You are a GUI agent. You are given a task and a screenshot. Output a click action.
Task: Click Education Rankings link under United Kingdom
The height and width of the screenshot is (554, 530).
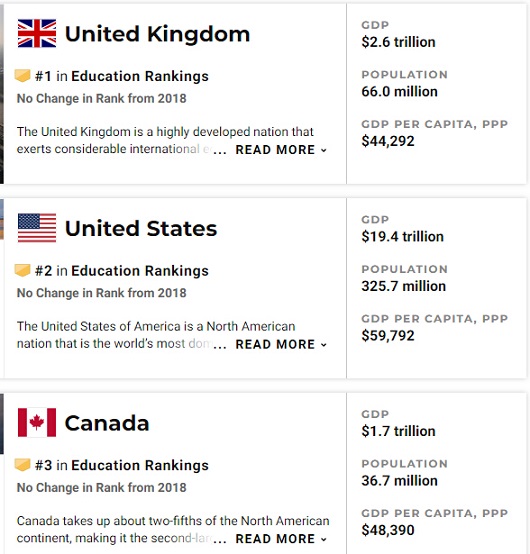coord(140,76)
